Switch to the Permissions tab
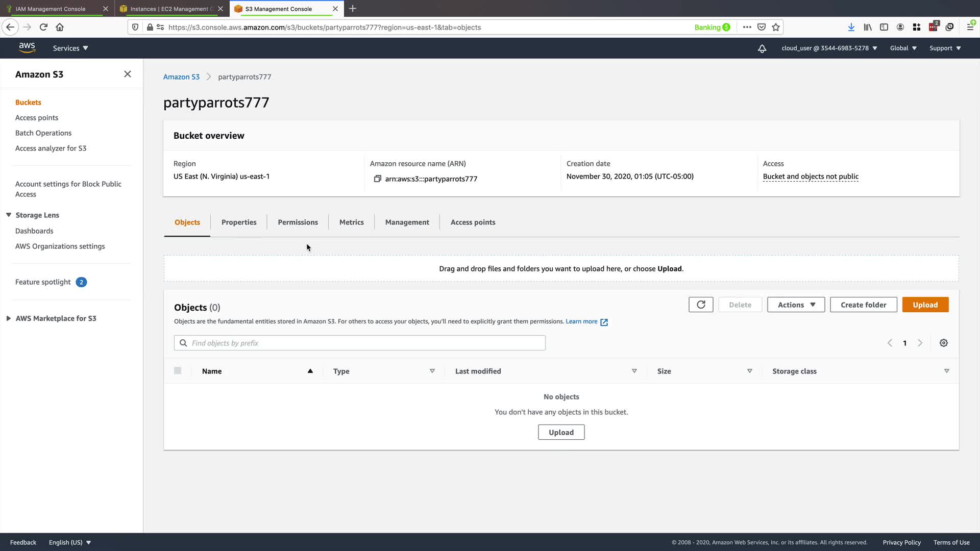 (x=298, y=222)
